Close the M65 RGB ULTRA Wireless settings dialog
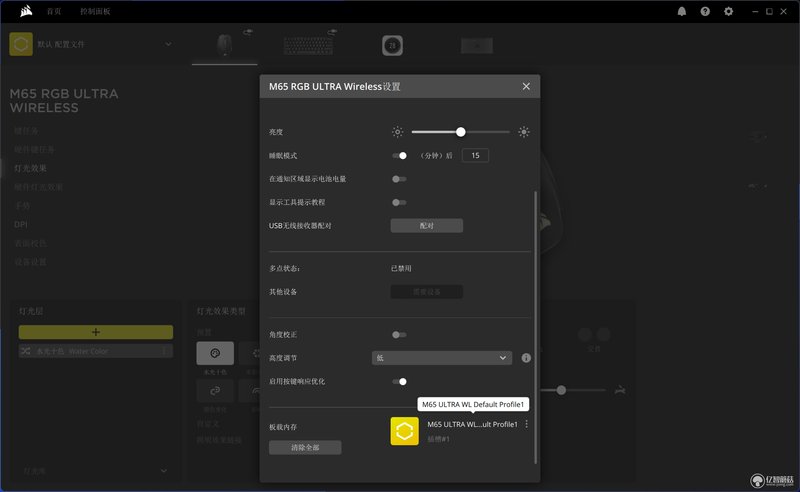The image size is (800, 492). pos(526,86)
